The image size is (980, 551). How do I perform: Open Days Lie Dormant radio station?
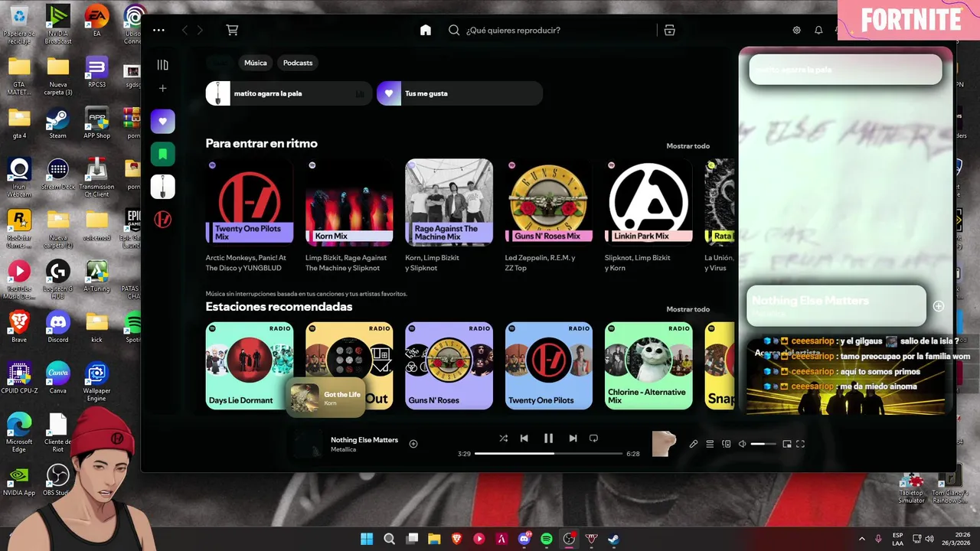[250, 366]
